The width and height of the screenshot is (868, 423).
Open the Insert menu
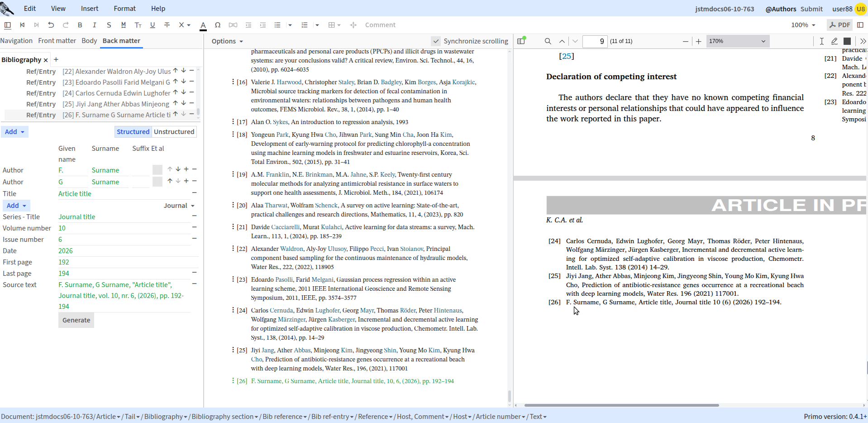pyautogui.click(x=90, y=9)
